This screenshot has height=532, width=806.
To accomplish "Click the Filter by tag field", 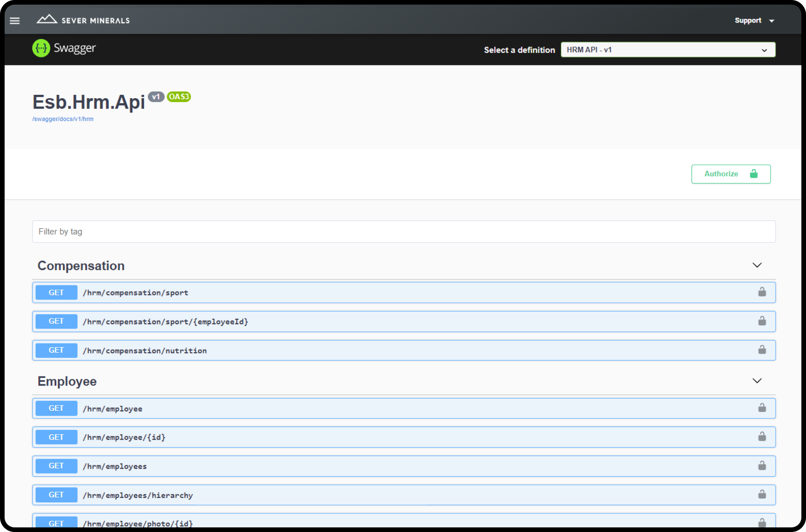I will click(403, 232).
